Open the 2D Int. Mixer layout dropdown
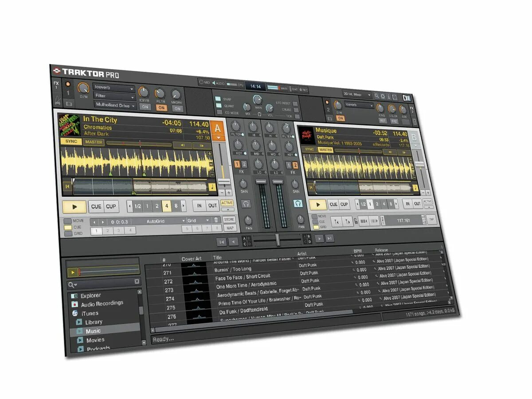532x399 pixels. 356,94
